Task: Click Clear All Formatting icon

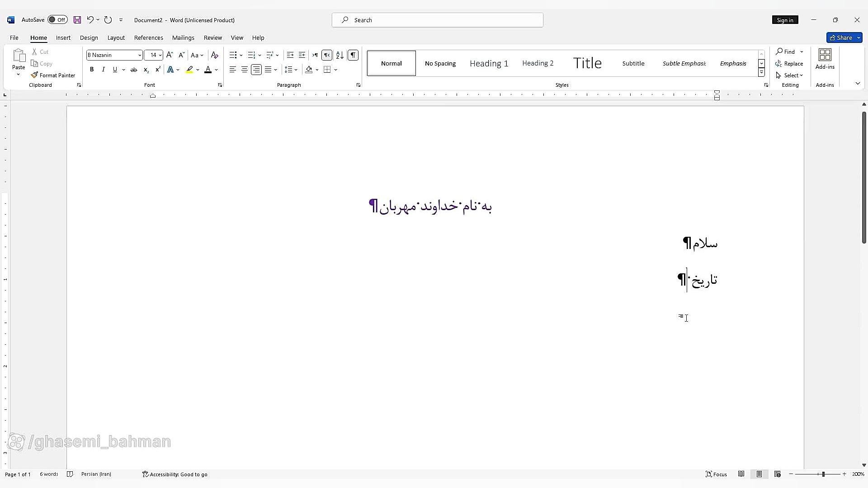Action: point(215,55)
